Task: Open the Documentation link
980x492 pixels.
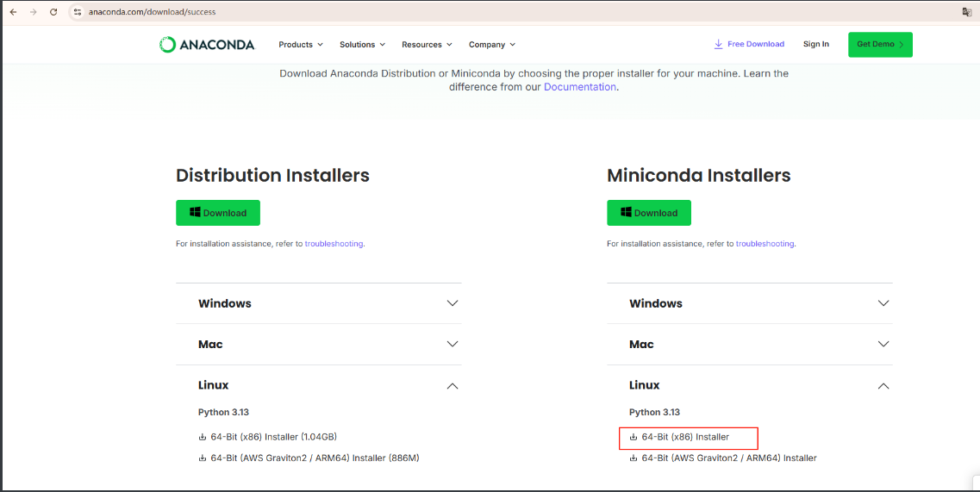Action: [580, 87]
